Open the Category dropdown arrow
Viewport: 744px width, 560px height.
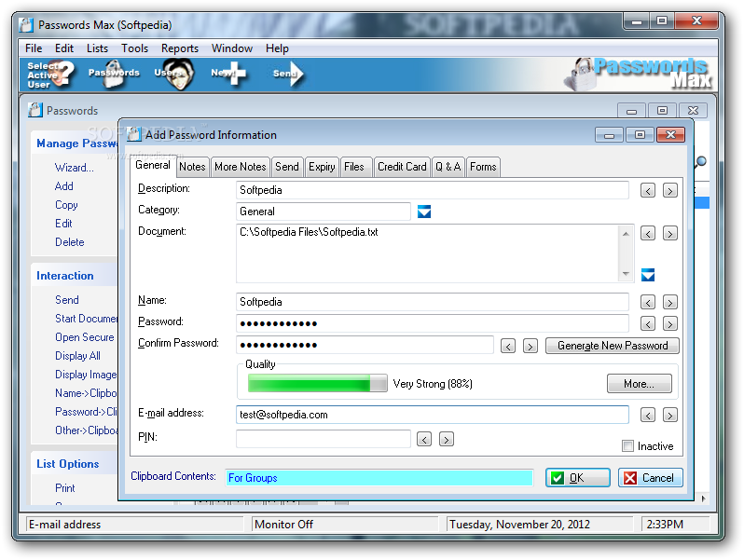(x=423, y=211)
